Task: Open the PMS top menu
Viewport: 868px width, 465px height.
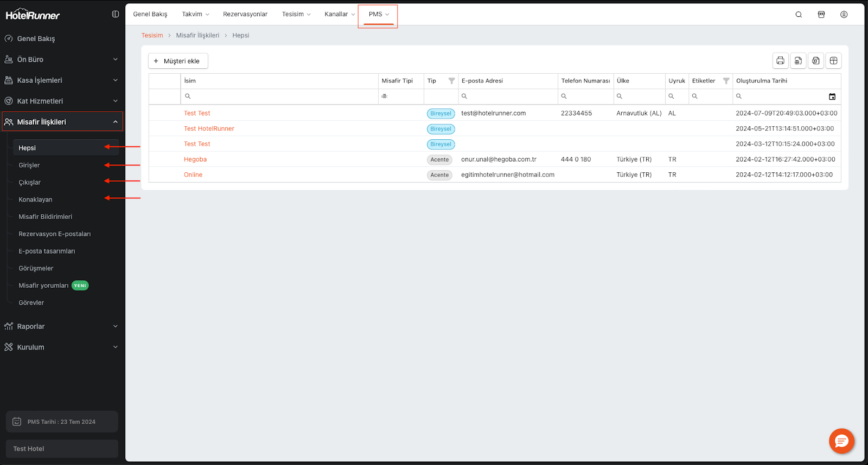Action: click(378, 15)
